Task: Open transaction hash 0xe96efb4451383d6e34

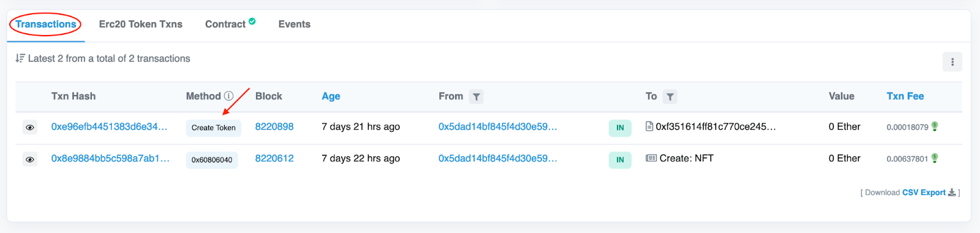Action: (109, 126)
